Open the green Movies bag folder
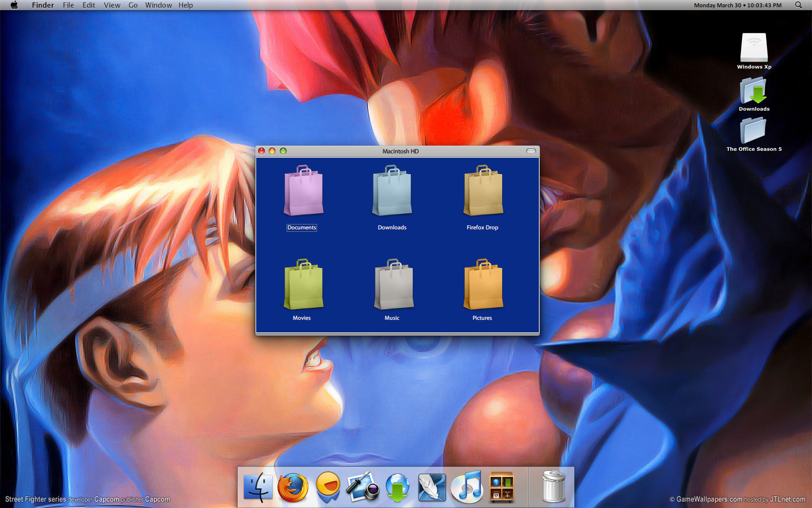812x508 pixels. pyautogui.click(x=303, y=284)
